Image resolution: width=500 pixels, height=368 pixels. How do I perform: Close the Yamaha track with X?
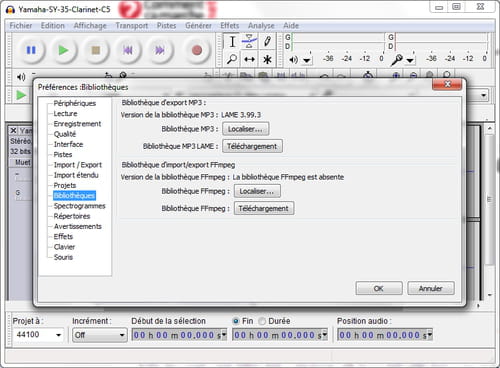(13, 130)
